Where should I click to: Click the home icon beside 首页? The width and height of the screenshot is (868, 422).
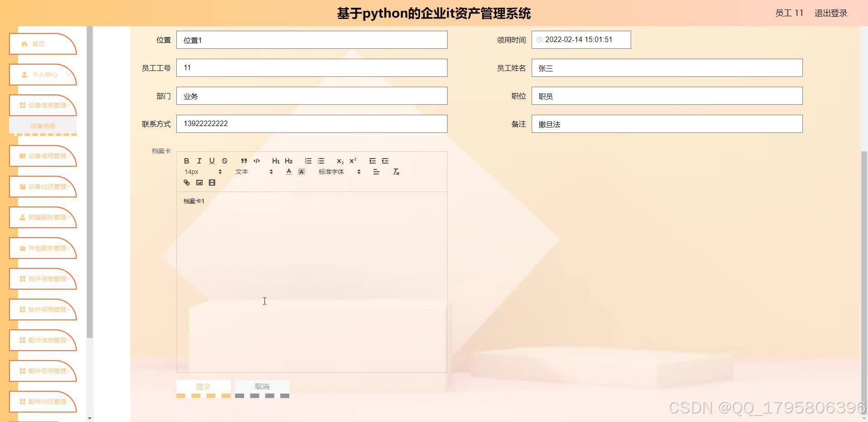click(24, 44)
